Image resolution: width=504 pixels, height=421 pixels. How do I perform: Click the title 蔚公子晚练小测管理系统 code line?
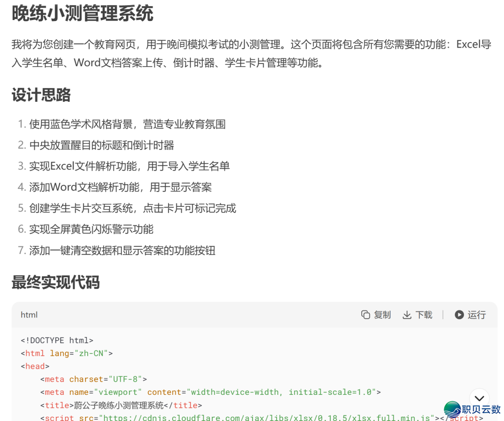click(121, 405)
